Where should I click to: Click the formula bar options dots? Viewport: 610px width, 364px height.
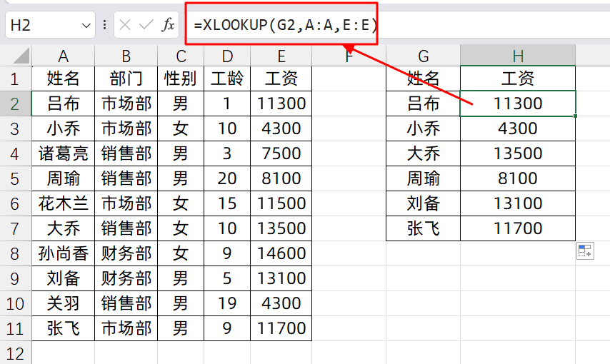point(105,25)
